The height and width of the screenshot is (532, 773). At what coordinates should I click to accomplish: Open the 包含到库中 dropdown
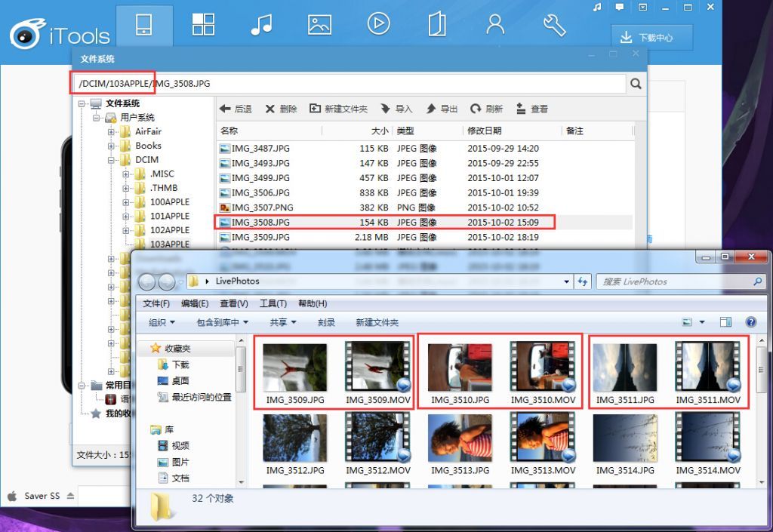tap(223, 322)
